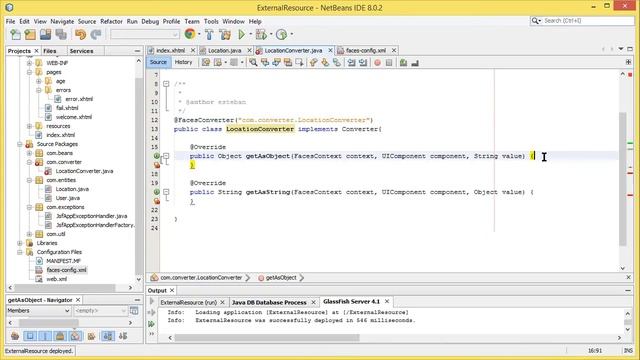Collapse the com.converter package node

pos(29,162)
